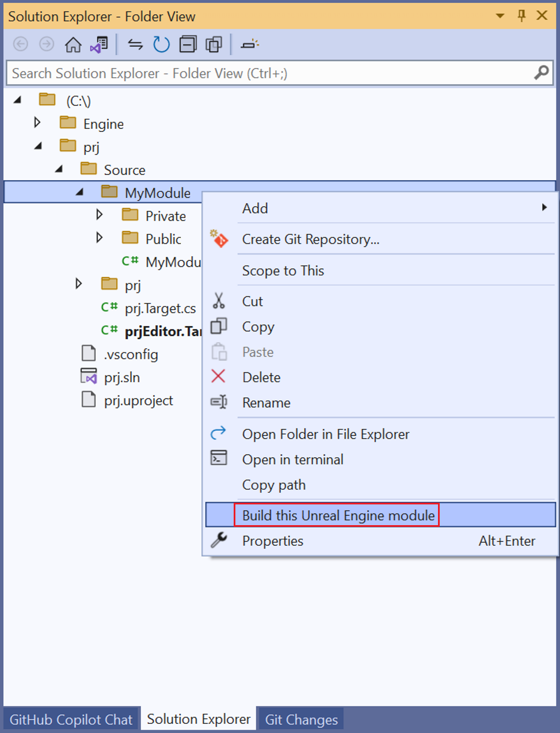Switch between solutions and available views
Viewport: 560px width, 733px height.
[x=99, y=44]
